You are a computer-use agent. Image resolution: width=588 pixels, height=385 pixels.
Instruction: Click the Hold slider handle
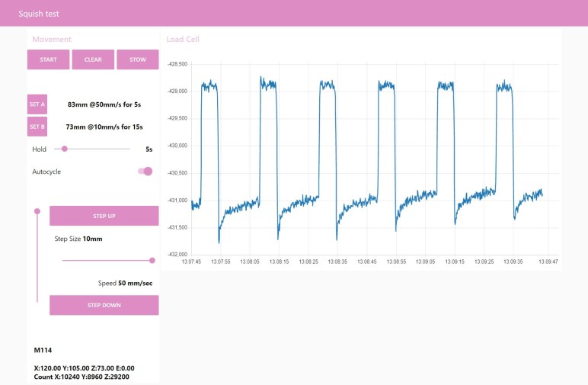point(65,149)
